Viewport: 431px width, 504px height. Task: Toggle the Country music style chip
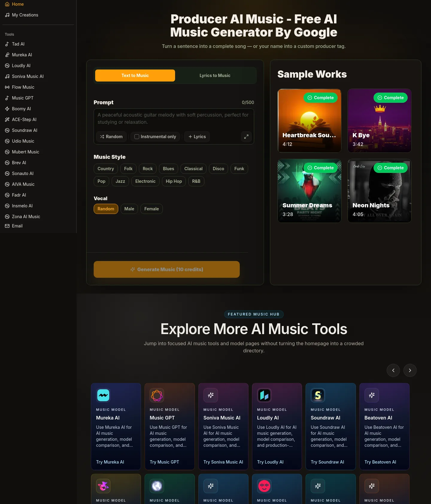pyautogui.click(x=106, y=169)
